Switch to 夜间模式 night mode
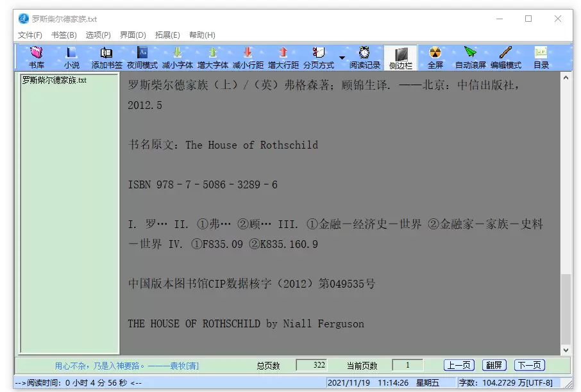 142,58
